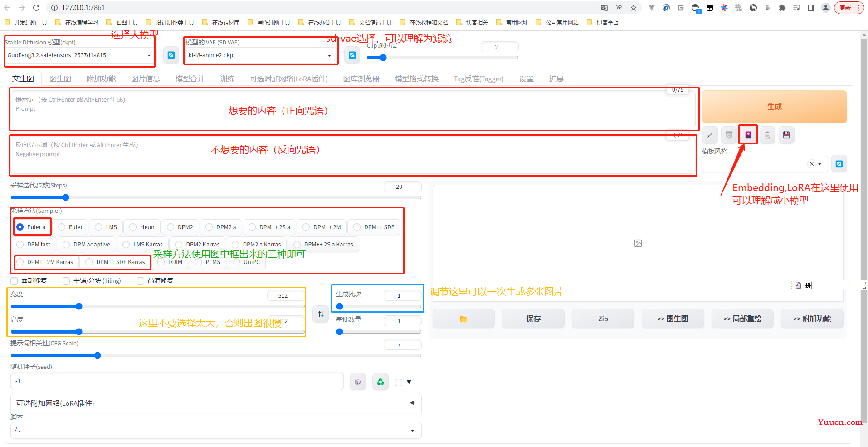Bookmark this page with the star icon

point(634,8)
